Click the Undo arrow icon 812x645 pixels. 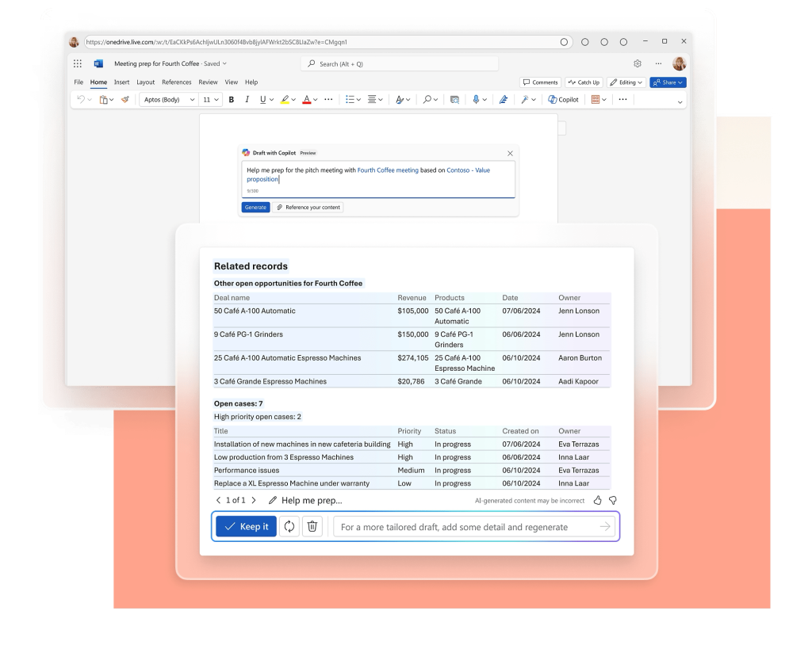pyautogui.click(x=81, y=99)
